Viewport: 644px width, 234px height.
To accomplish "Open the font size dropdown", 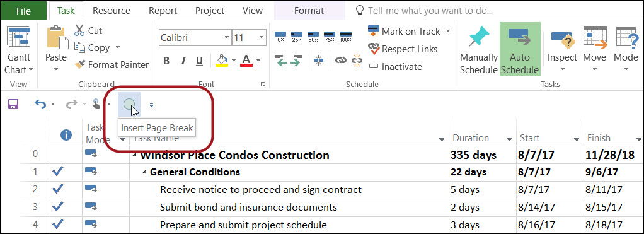I will tap(262, 38).
